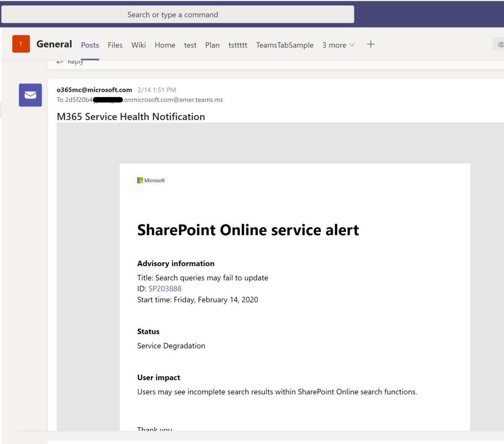Open the tsttttt tab
This screenshot has width=504, height=444.
tap(238, 45)
